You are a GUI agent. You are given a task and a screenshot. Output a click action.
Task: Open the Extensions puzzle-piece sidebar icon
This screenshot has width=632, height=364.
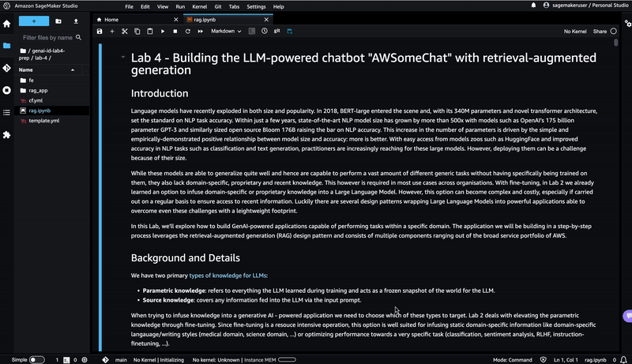[x=6, y=135]
